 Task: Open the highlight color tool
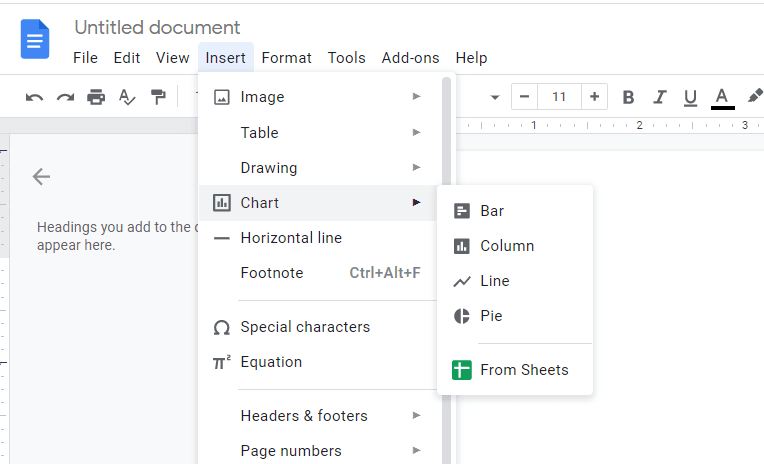pos(755,96)
